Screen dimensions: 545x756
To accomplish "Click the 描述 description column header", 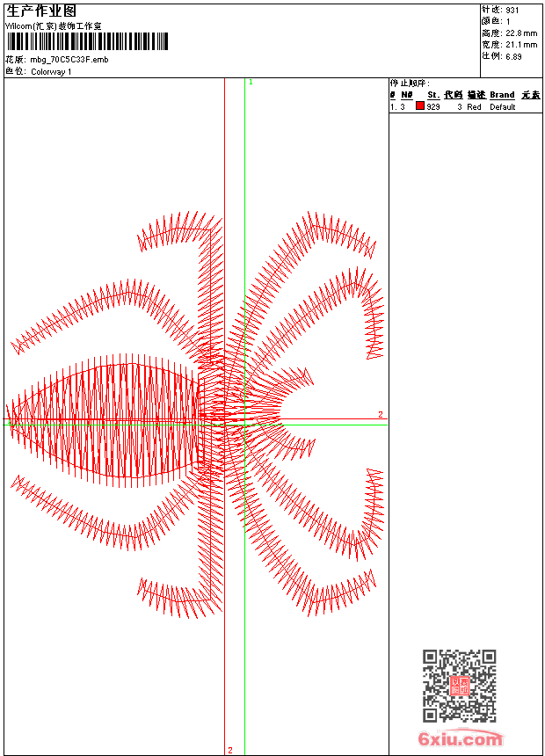I will [477, 95].
